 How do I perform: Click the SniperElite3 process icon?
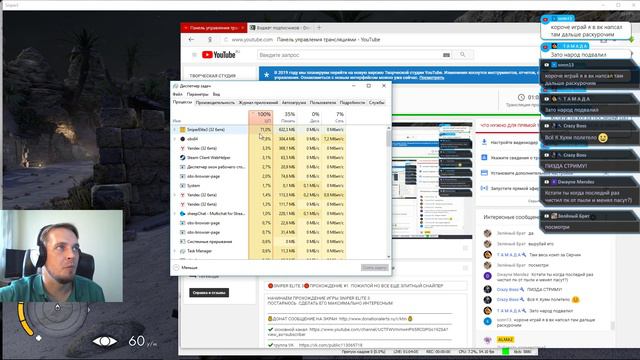point(182,130)
